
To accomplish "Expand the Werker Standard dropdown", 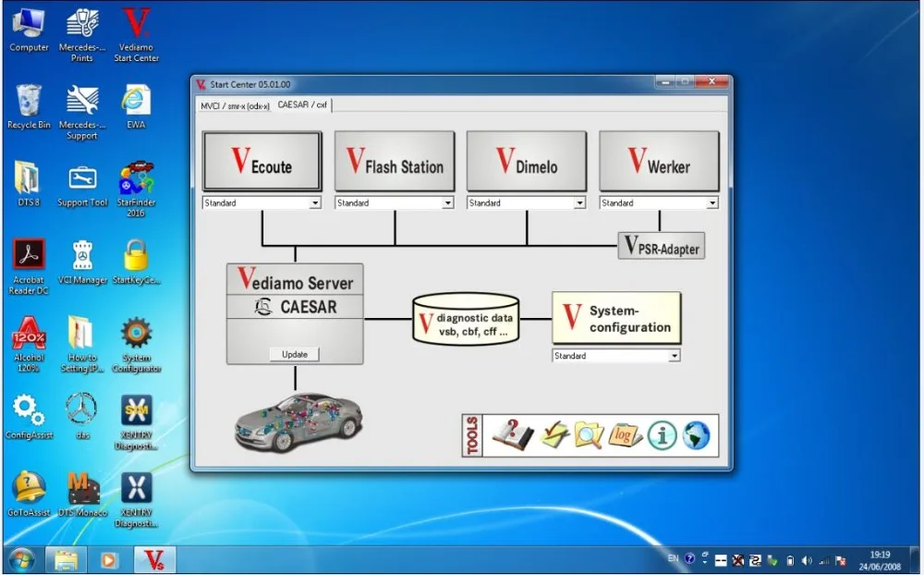I will point(712,202).
